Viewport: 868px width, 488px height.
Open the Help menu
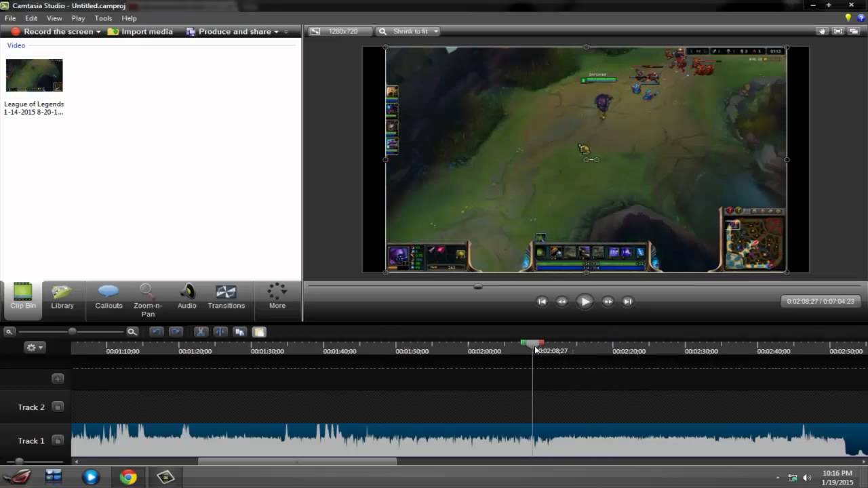[x=129, y=18]
